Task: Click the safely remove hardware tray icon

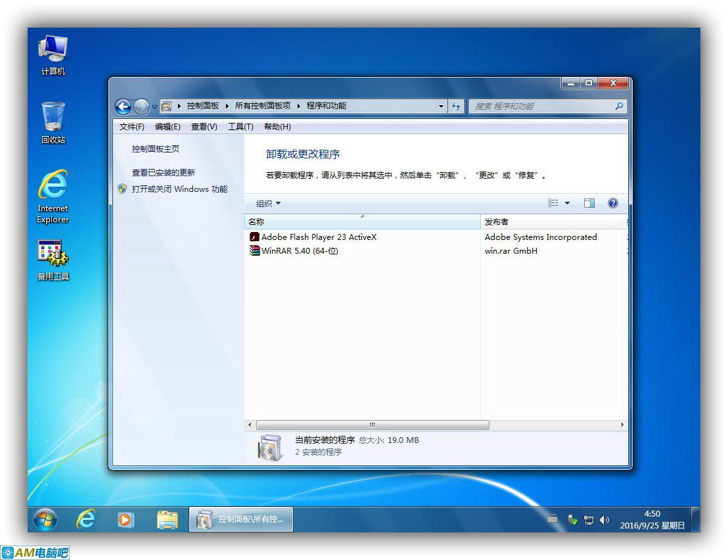Action: point(572,520)
